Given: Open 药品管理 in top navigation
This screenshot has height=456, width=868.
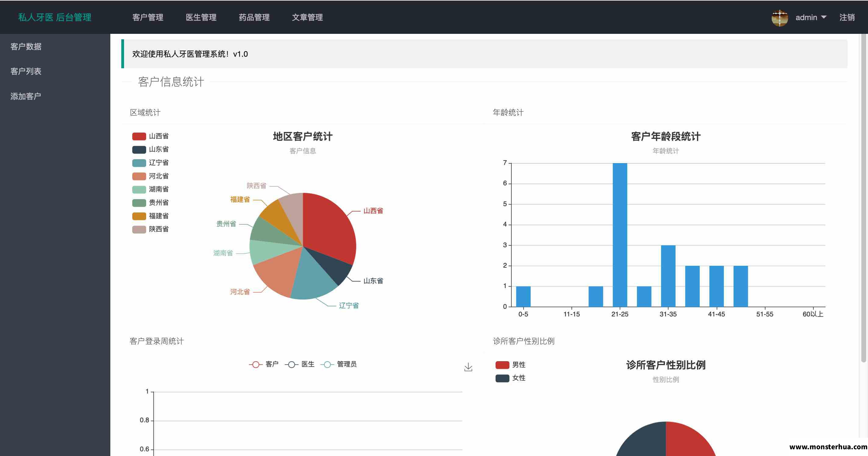Looking at the screenshot, I should tap(254, 17).
